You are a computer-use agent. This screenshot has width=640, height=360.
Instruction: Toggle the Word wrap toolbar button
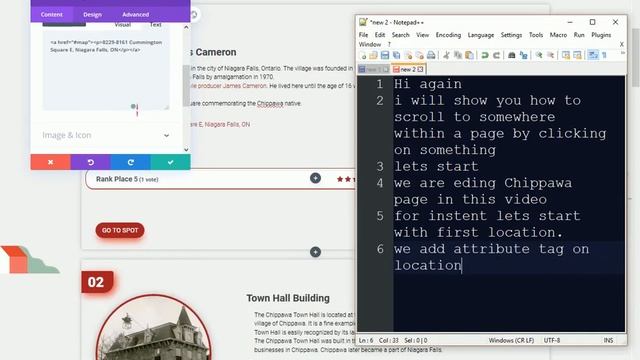pos(593,55)
